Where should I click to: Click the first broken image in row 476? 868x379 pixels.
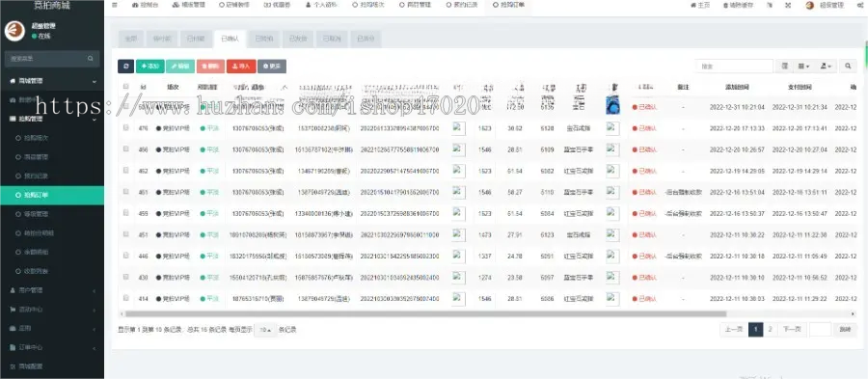458,128
